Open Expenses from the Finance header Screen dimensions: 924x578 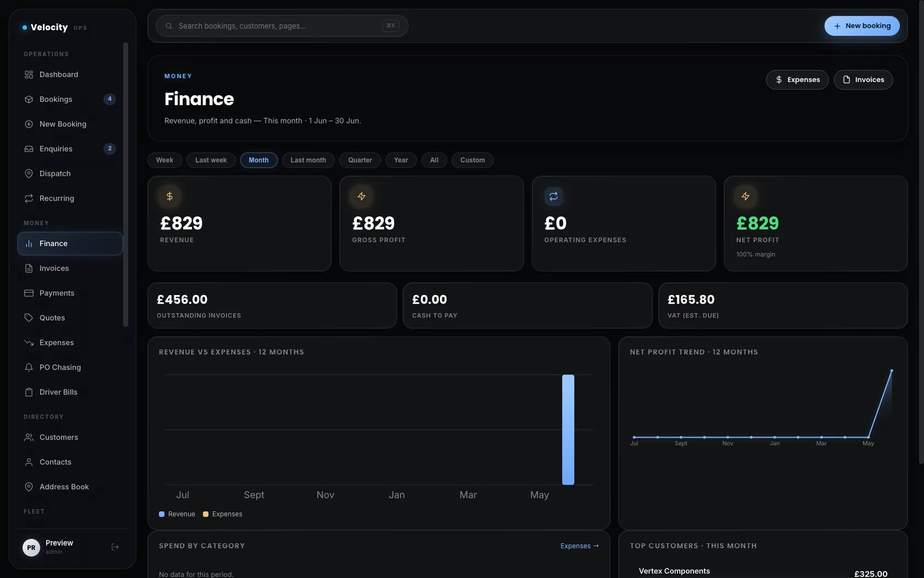(797, 80)
